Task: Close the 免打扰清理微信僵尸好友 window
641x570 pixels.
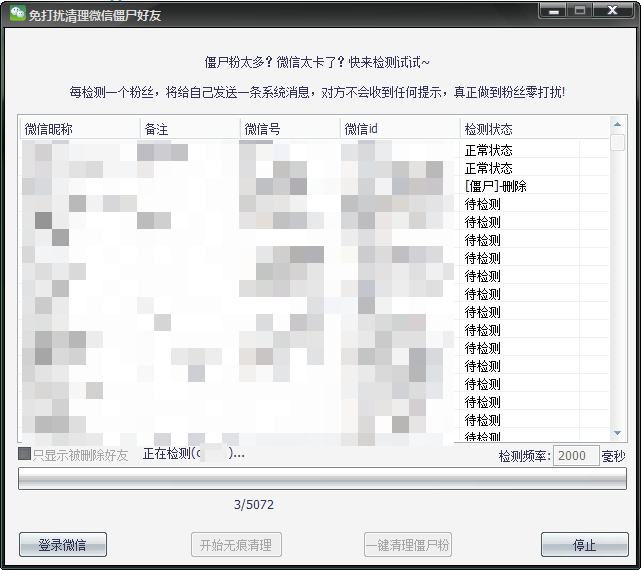Action: [x=612, y=11]
